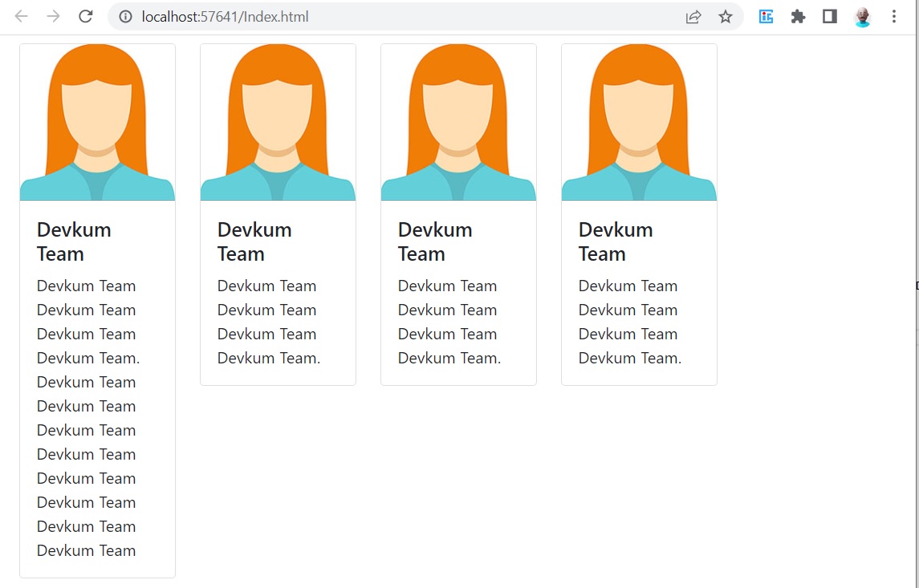919x588 pixels.
Task: Click the first card's avatar image
Action: [97, 123]
